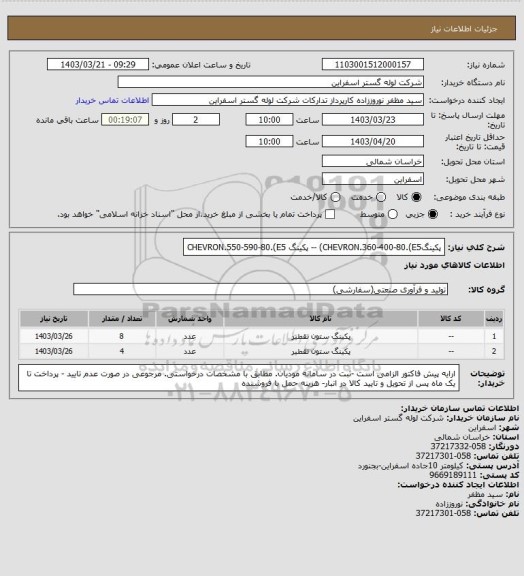The height and width of the screenshot is (576, 524).
Task: Click row 2 item name پکینگ ستون تقطیر
Action: (x=321, y=351)
